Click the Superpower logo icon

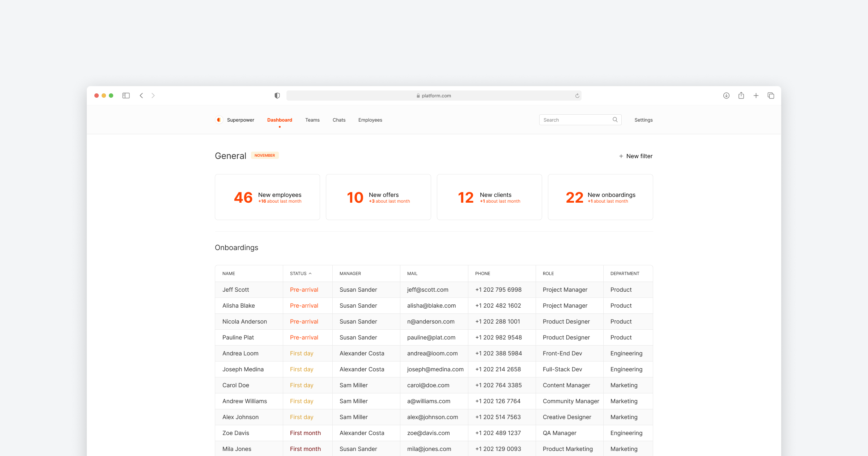219,120
